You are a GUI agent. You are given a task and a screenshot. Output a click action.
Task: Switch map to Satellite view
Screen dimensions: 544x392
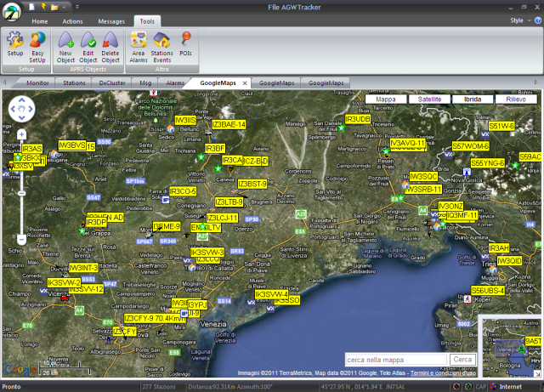pyautogui.click(x=429, y=99)
